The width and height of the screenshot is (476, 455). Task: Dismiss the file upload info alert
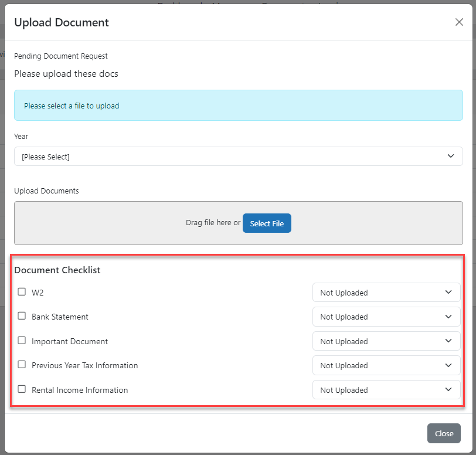tap(238, 105)
